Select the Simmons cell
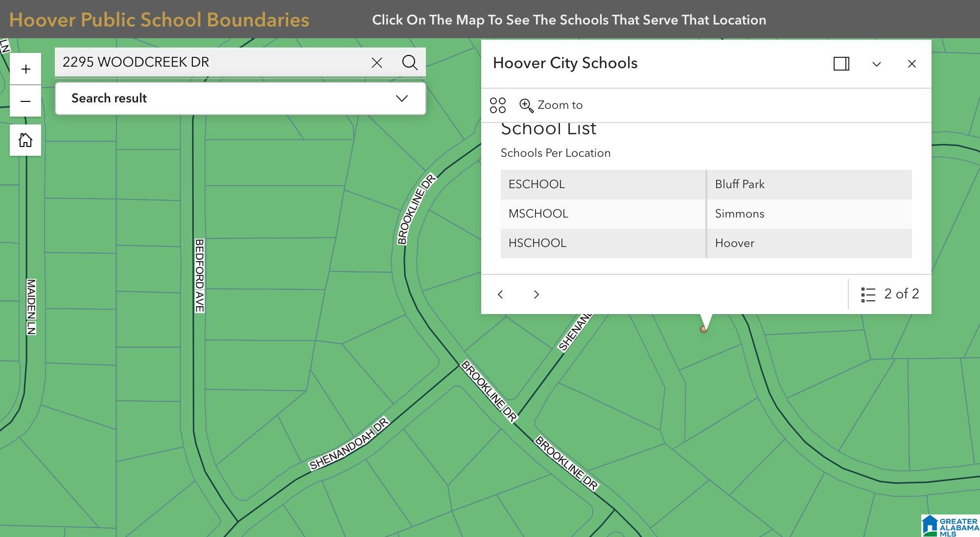This screenshot has width=980, height=537. [x=810, y=214]
